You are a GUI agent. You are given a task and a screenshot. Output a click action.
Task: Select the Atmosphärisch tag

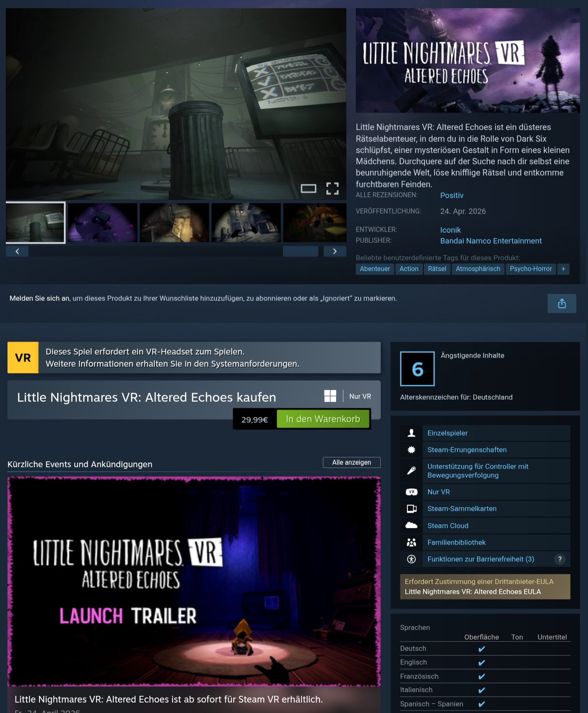pyautogui.click(x=478, y=269)
